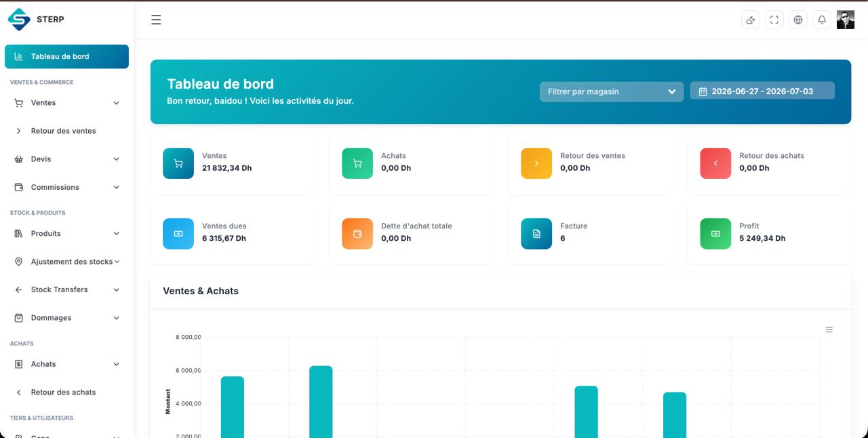Open the Filtrer par magasin dropdown

coord(612,92)
